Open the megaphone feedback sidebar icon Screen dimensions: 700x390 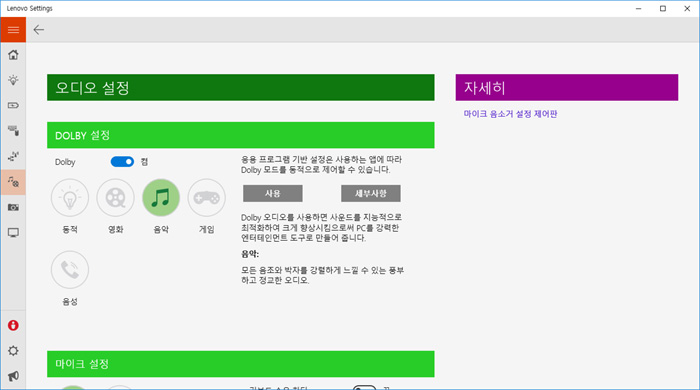pos(13,376)
